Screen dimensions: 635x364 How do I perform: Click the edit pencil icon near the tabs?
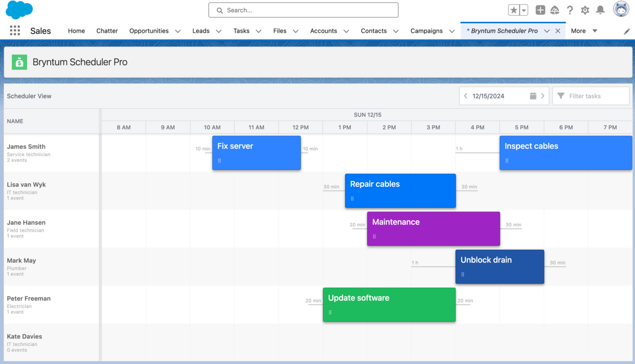(627, 31)
